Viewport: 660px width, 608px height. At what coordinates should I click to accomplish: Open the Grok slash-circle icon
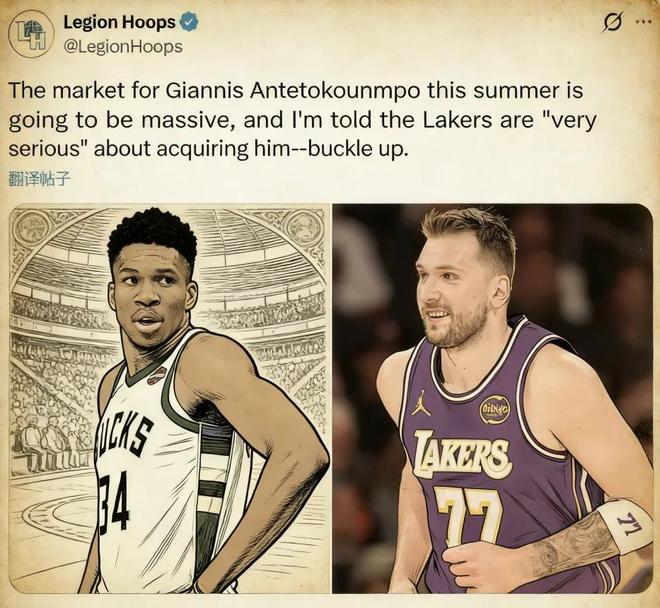tap(611, 23)
